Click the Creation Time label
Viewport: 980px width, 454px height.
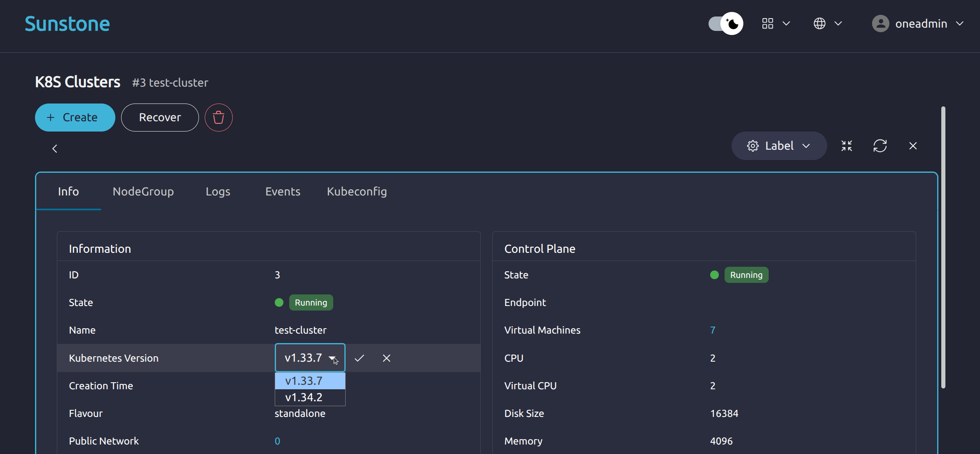coord(101,386)
